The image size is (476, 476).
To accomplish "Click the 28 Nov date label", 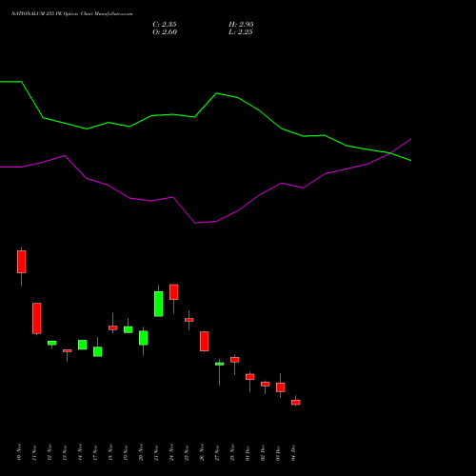I will [232, 452].
